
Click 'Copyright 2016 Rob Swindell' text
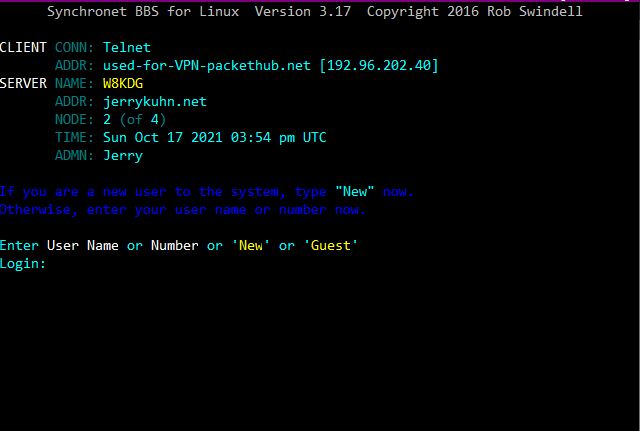pyautogui.click(x=474, y=11)
